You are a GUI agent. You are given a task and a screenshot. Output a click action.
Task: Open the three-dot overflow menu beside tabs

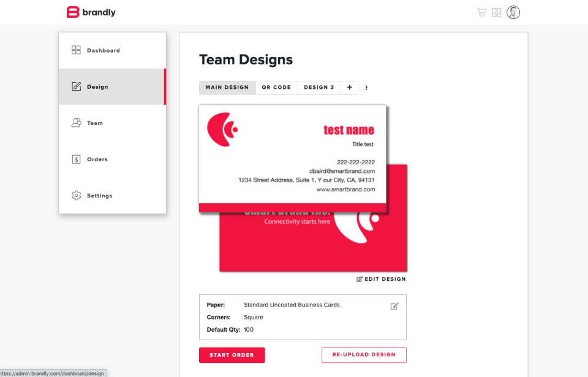(366, 88)
